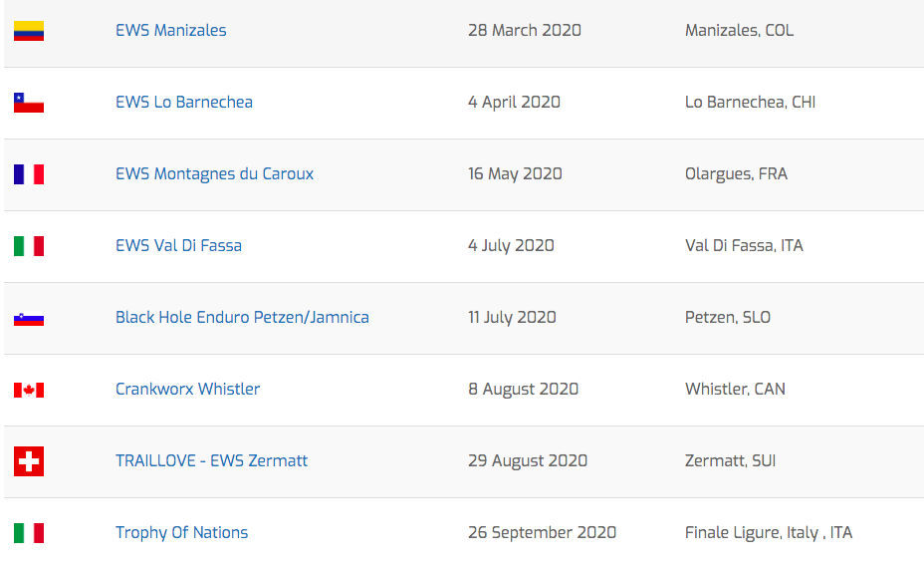Click the Colombia flag icon

coord(29,31)
